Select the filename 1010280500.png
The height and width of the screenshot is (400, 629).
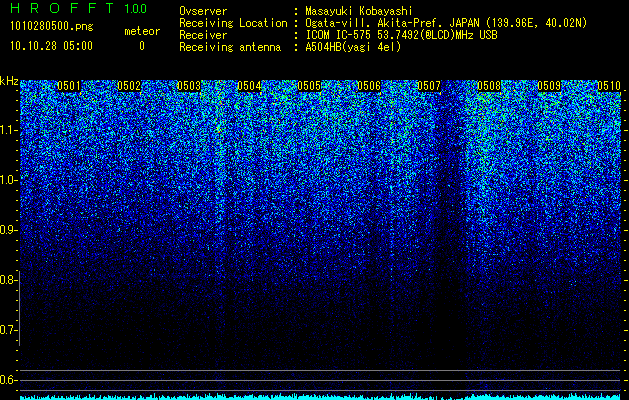pos(52,26)
